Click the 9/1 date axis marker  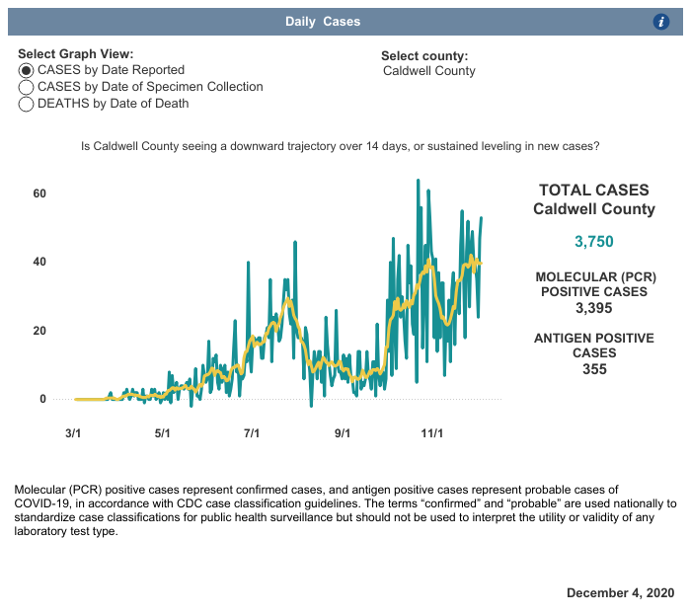pos(343,432)
